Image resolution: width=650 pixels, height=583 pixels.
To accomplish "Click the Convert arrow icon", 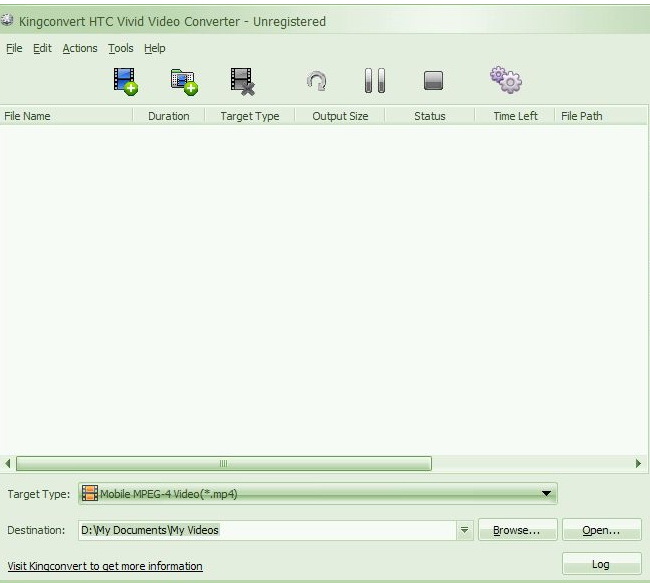I will pyautogui.click(x=317, y=81).
